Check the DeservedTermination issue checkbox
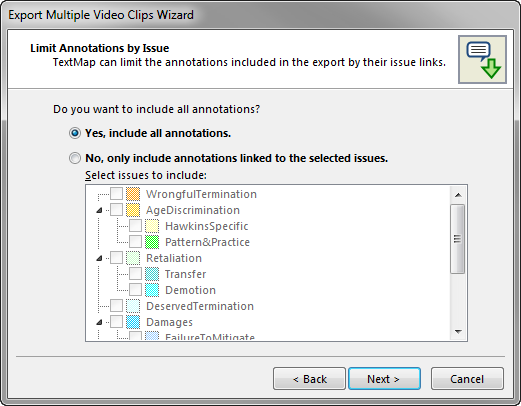521x406 pixels. [x=116, y=305]
